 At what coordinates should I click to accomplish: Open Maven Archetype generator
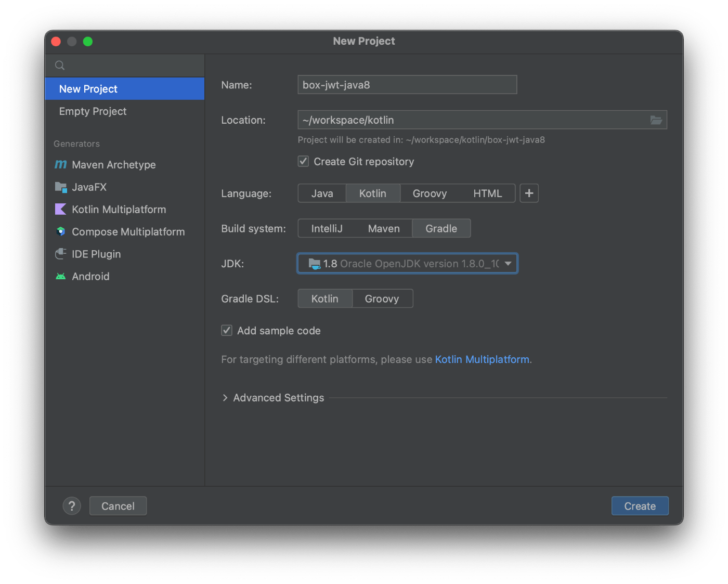(125, 165)
